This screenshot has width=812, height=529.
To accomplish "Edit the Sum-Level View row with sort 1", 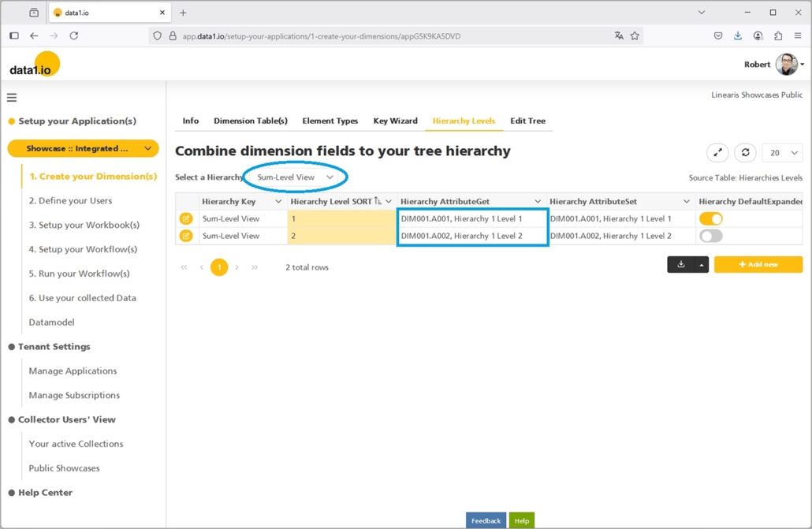I will pyautogui.click(x=186, y=218).
